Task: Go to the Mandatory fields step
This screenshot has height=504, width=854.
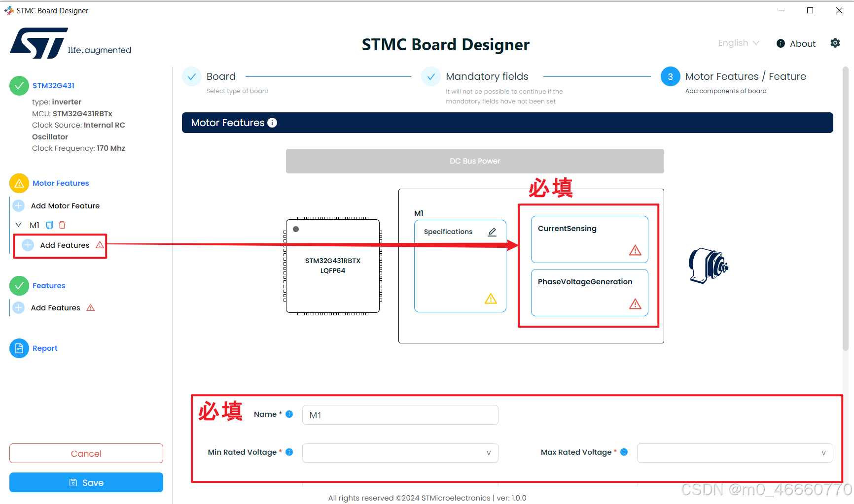Action: pyautogui.click(x=487, y=77)
